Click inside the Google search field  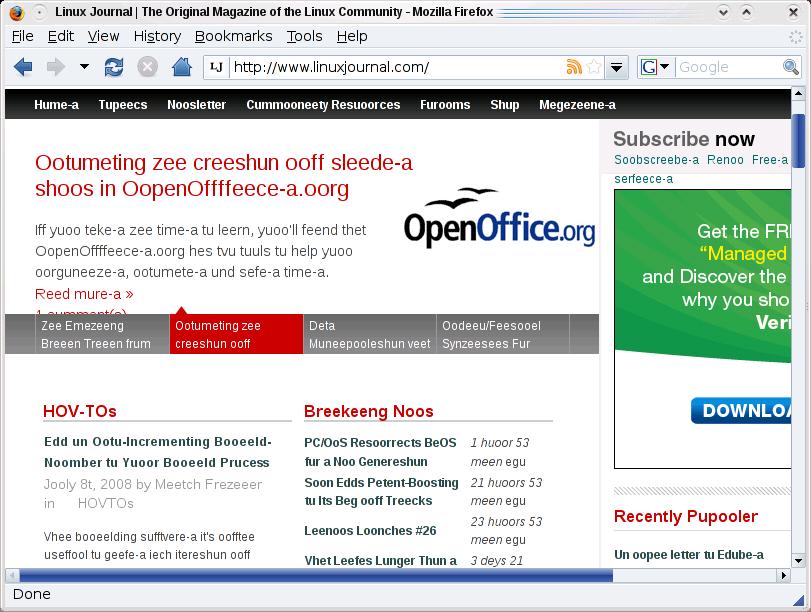click(725, 67)
